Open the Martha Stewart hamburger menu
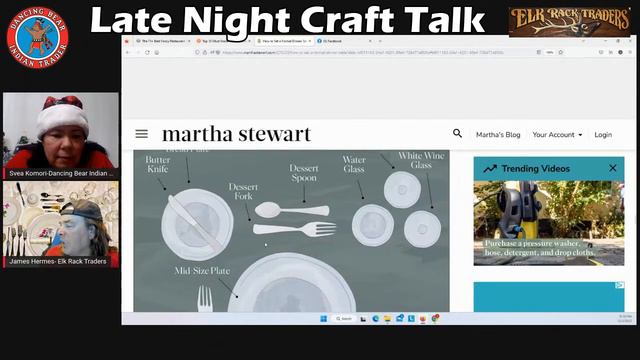This screenshot has width=640, height=360. (x=142, y=134)
